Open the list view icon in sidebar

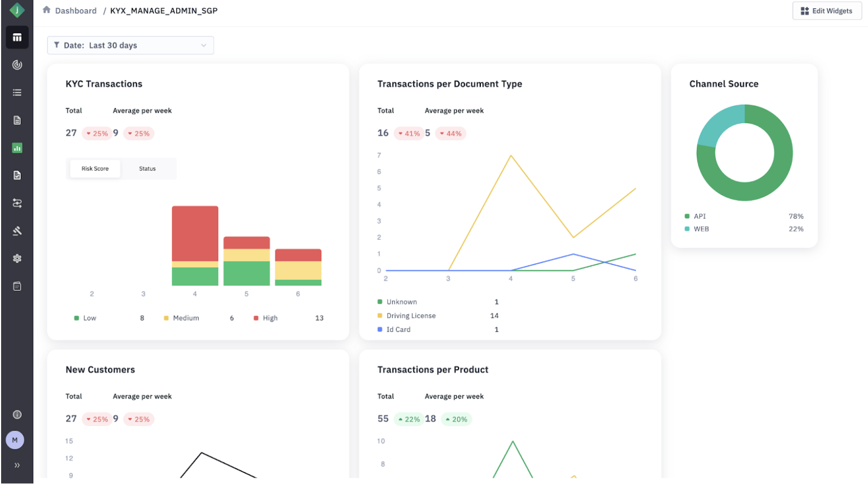(17, 93)
